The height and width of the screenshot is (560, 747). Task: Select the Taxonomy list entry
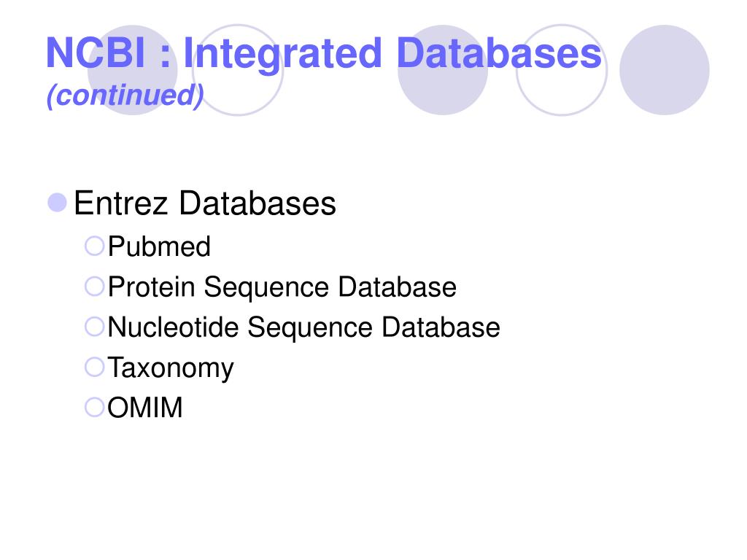[171, 368]
